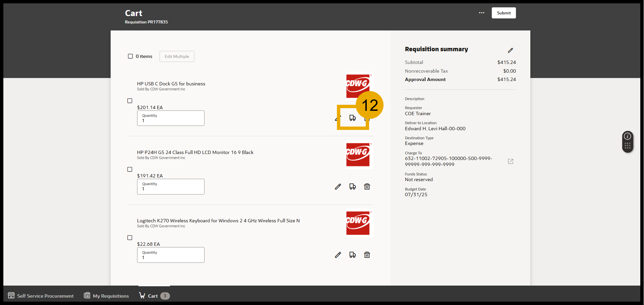This screenshot has height=305, width=644.
Task: Select the truck icon for Logitech keyboard
Action: (352, 255)
